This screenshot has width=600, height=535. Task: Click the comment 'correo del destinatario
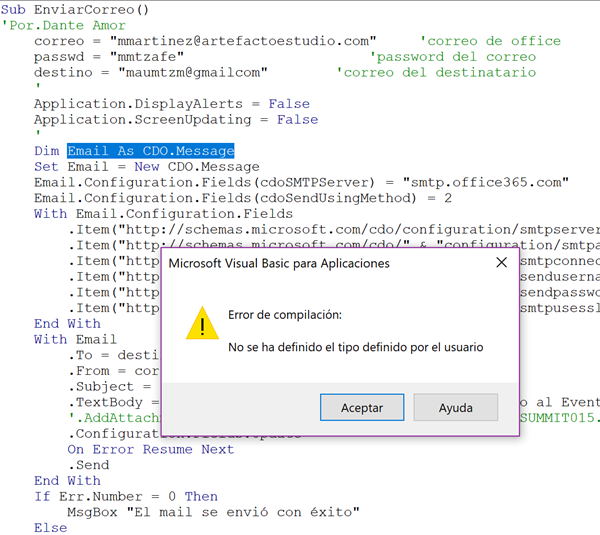pyautogui.click(x=436, y=72)
